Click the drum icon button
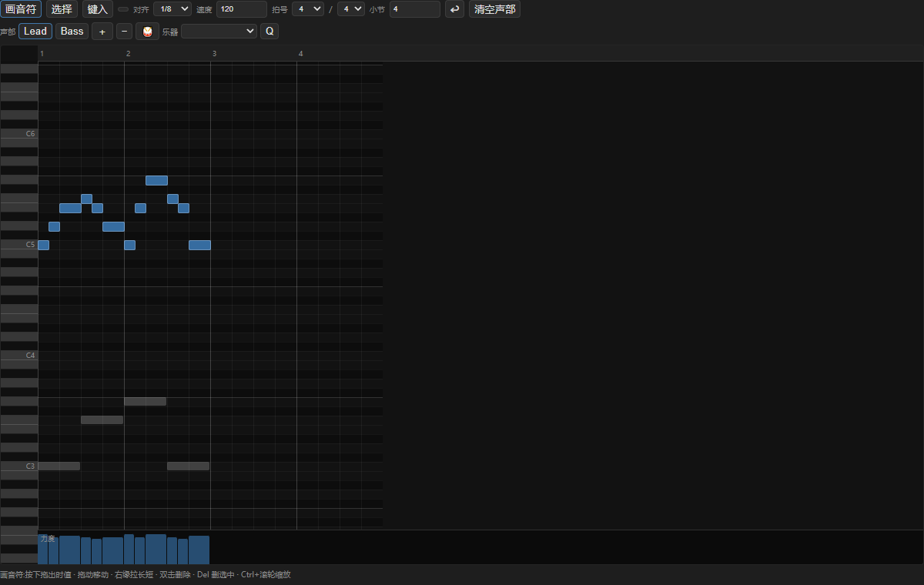The width and height of the screenshot is (924, 585). coord(147,32)
